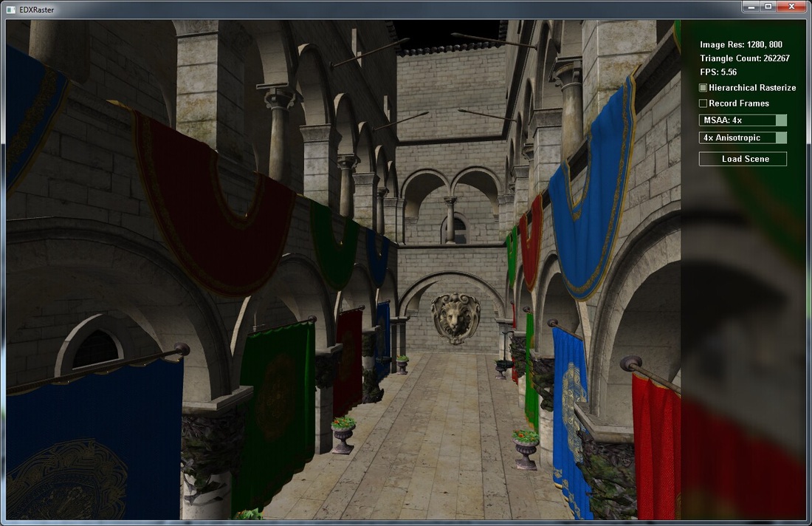Click the EDXRaster title text
Screen dimensions: 812x526
click(37, 10)
